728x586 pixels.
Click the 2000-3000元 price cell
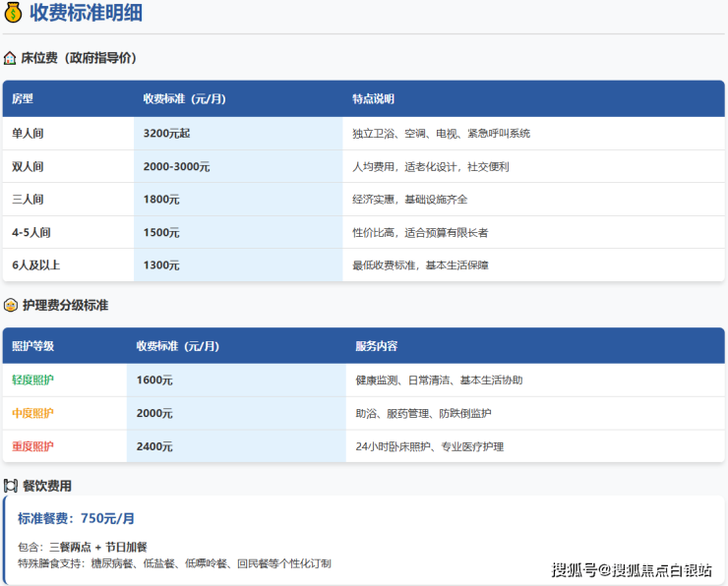coord(176,166)
